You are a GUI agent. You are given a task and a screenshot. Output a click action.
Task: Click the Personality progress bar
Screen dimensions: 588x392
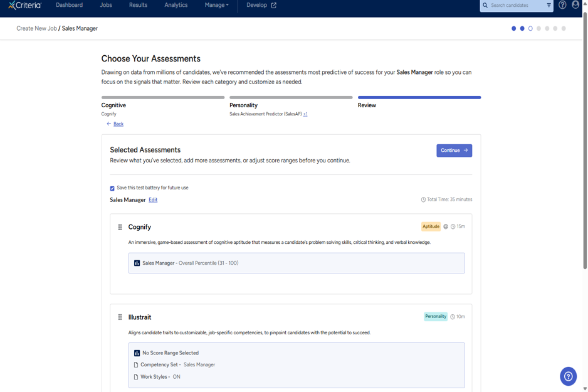[291, 98]
